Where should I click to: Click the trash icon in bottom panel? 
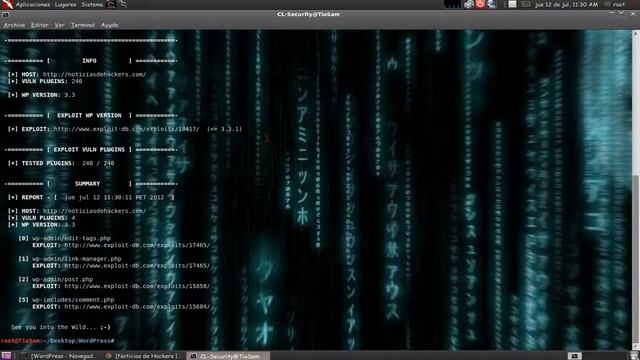(634, 356)
